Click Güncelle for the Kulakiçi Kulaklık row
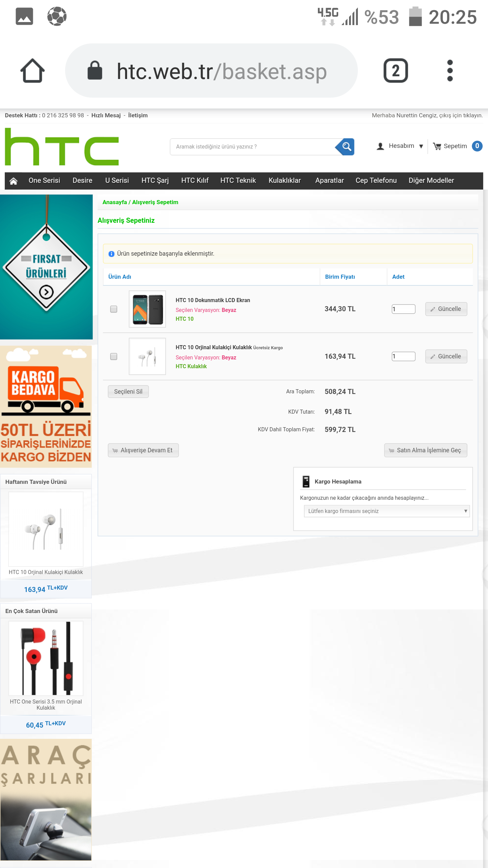The image size is (488, 868). [446, 356]
